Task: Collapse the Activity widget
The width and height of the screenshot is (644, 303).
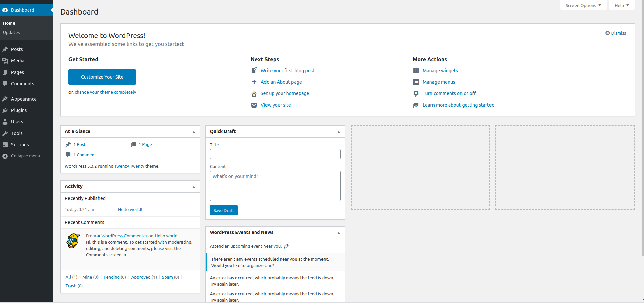Action: pyautogui.click(x=194, y=187)
